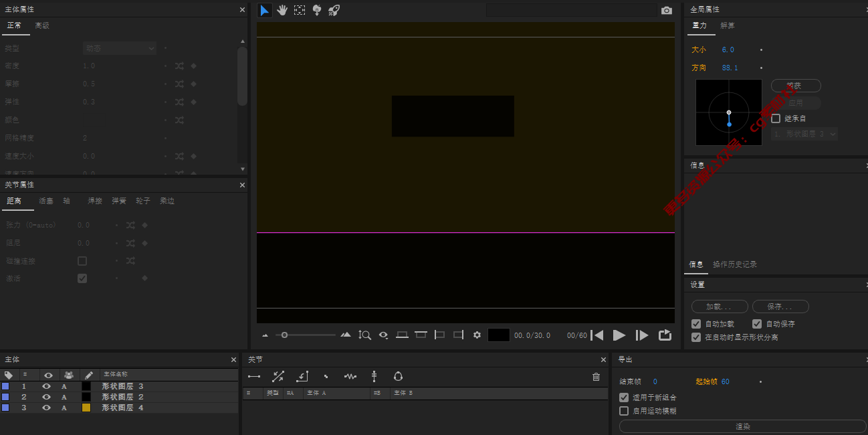This screenshot has height=435, width=868.
Task: Click the zoom slider handle
Action: 285,335
